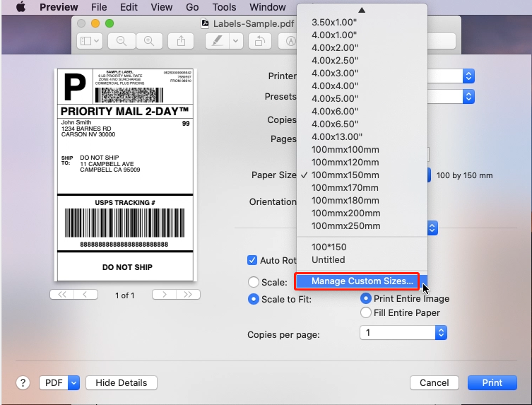Open the Presets dropdown

point(468,97)
